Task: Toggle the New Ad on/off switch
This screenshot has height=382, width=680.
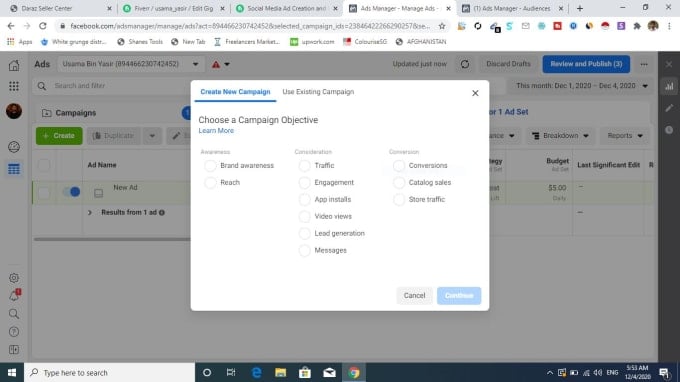Action: tap(72, 192)
